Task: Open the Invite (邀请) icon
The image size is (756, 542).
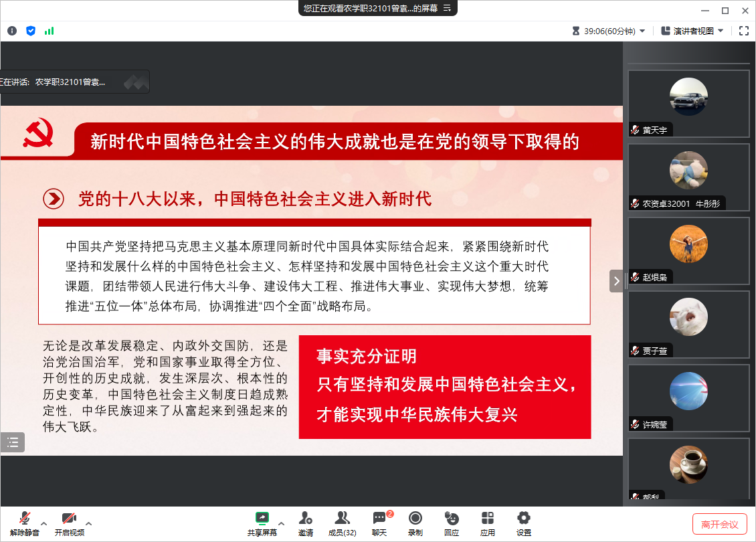Action: (306, 523)
